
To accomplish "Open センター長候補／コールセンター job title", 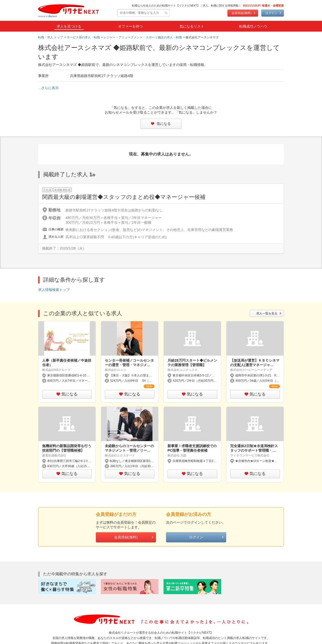I will point(129,363).
